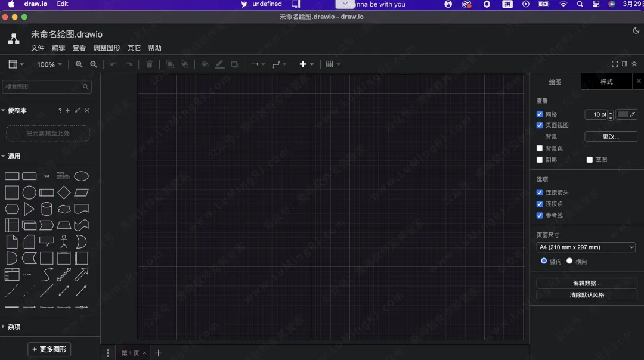Pick the actor stick figure shape
Viewport: 644px width, 360px height.
coord(64,241)
